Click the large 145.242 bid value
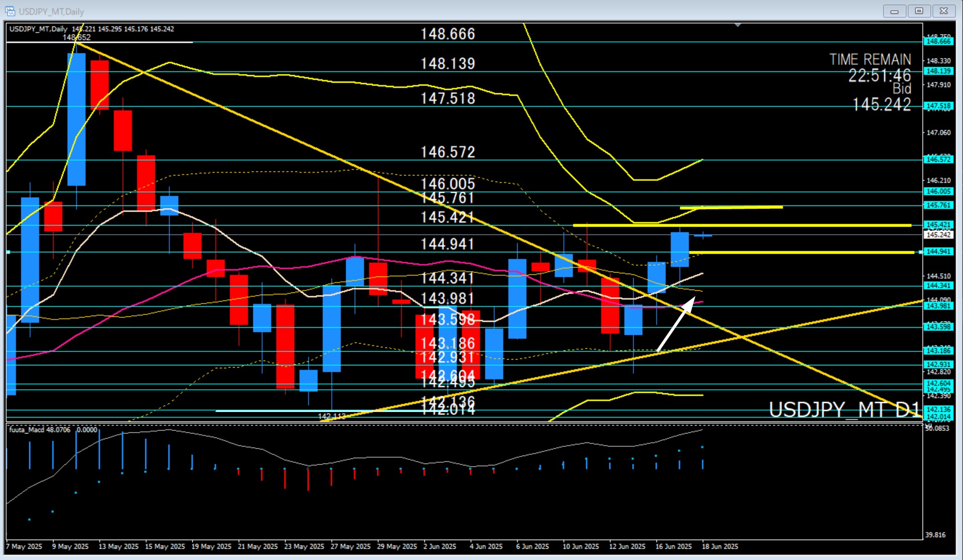The width and height of the screenshot is (963, 560). click(882, 104)
